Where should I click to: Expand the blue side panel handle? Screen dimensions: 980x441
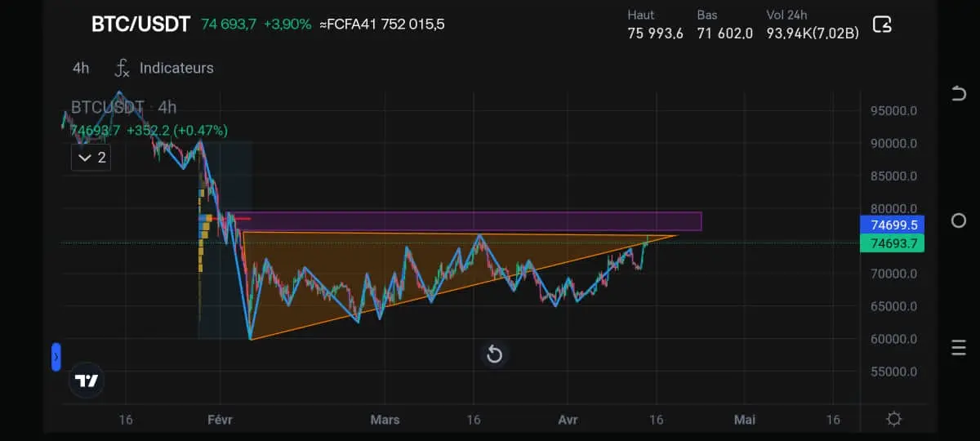[56, 357]
